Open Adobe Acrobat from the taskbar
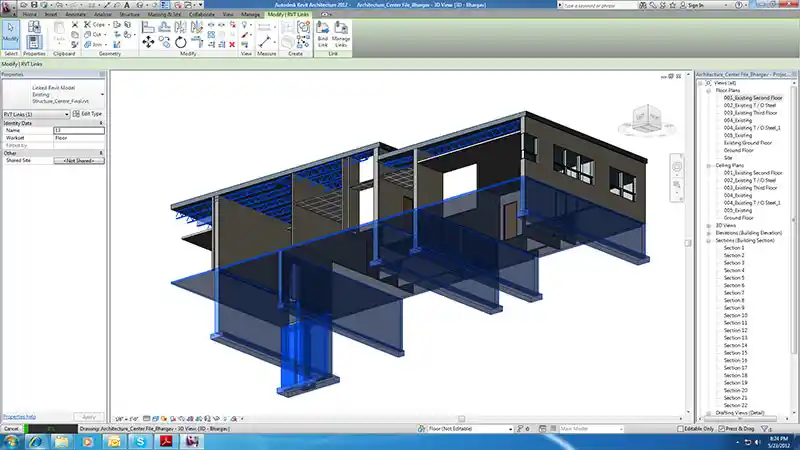The width and height of the screenshot is (800, 450). pyautogui.click(x=166, y=441)
